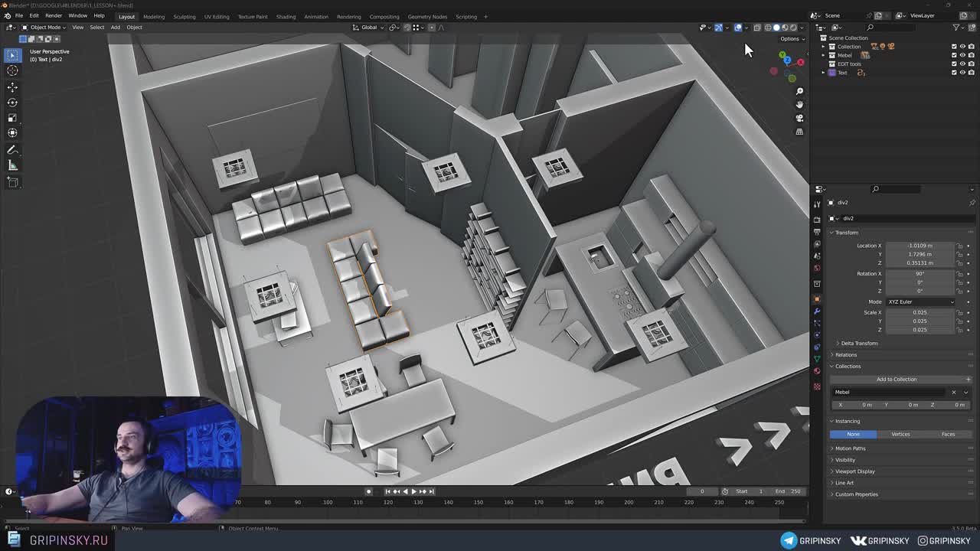Expand the Viewport Display panel
The width and height of the screenshot is (980, 551).
854,471
